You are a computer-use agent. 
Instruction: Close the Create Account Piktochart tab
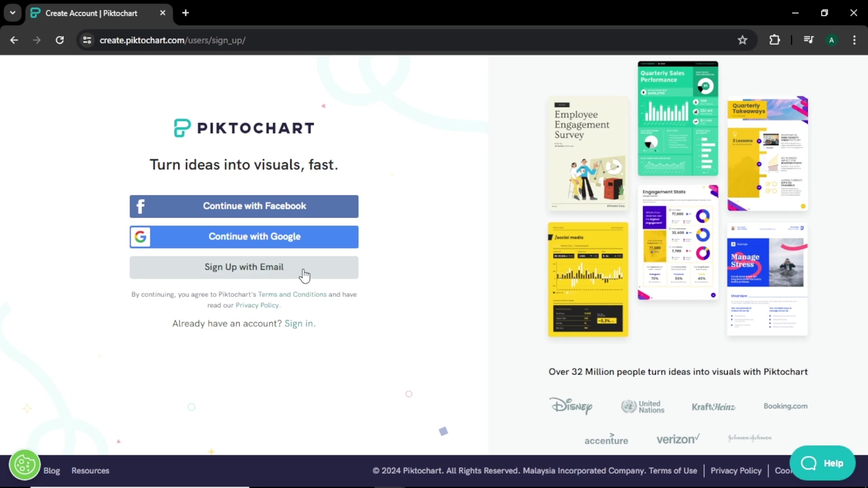163,13
